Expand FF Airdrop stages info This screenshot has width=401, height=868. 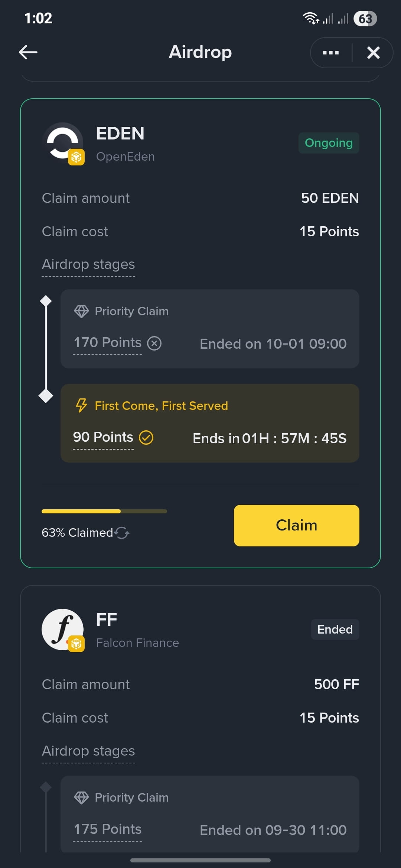point(88,751)
